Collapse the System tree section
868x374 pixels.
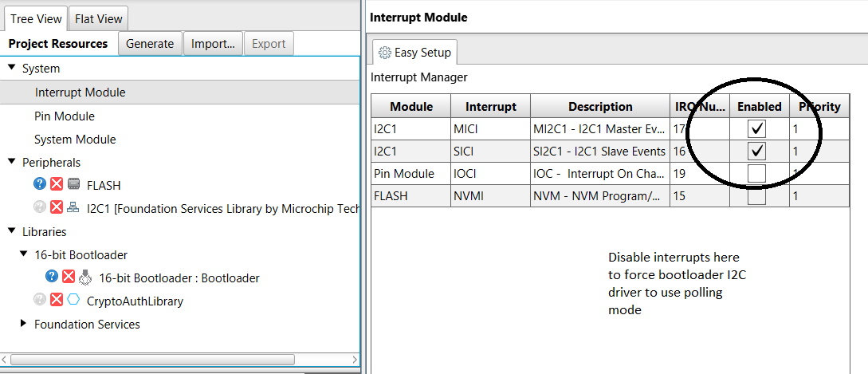pyautogui.click(x=12, y=69)
